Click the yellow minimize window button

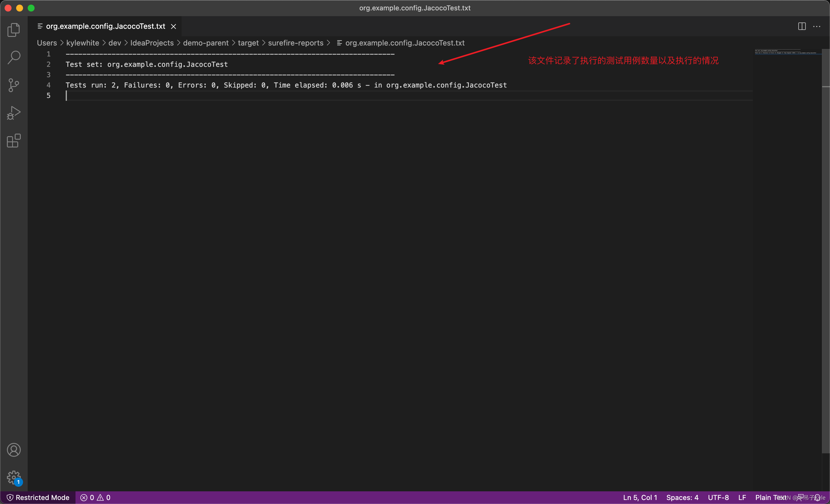[x=20, y=8]
